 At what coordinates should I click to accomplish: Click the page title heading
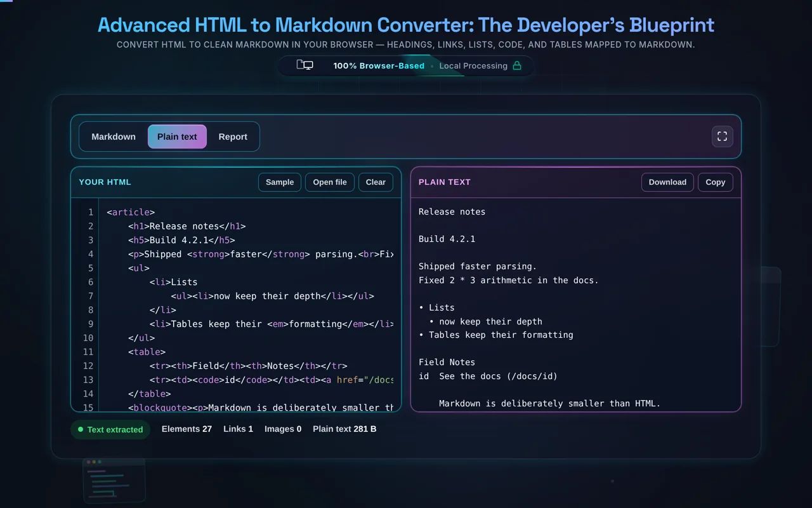click(x=406, y=25)
